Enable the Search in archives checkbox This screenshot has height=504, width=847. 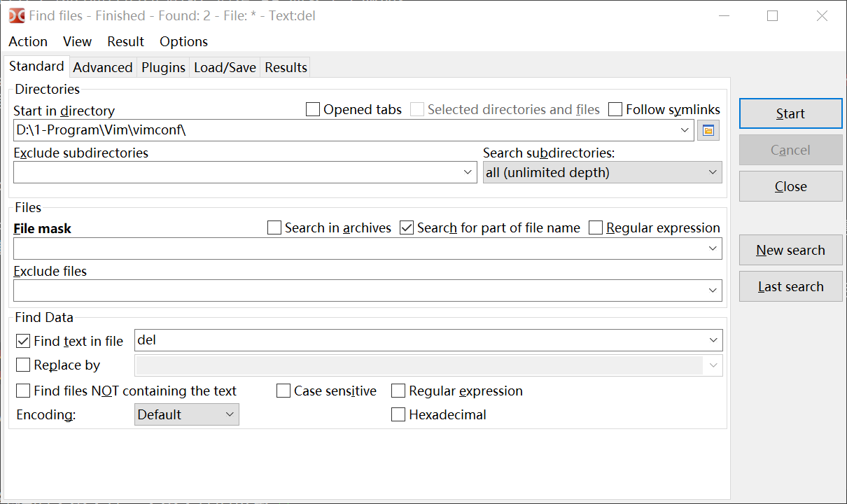pyautogui.click(x=275, y=228)
